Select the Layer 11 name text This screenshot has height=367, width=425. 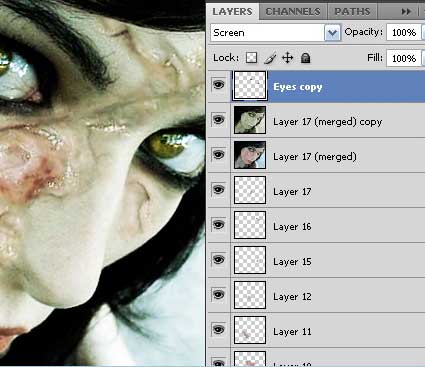[x=292, y=332]
